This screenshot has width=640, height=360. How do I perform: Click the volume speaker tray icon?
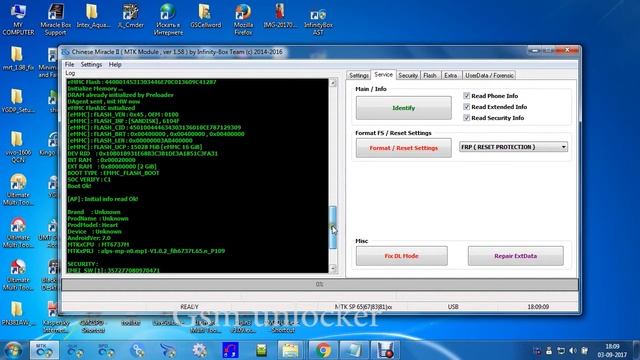(x=573, y=351)
